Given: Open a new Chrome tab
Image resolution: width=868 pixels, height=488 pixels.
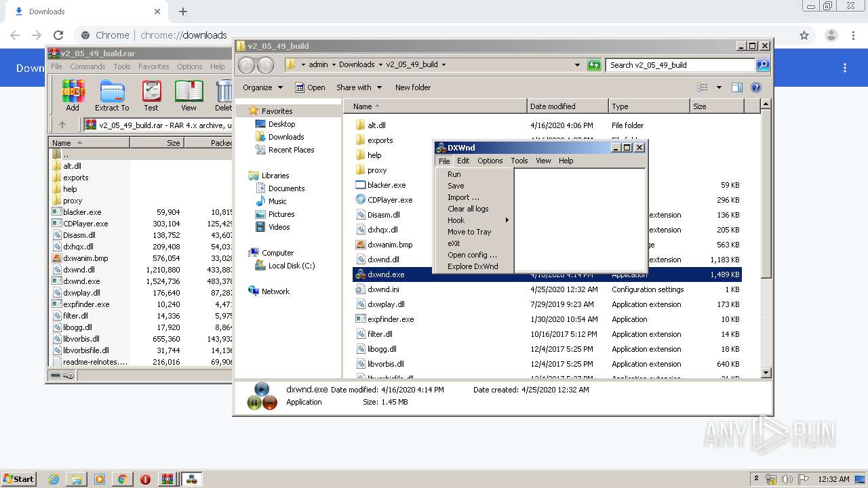Looking at the screenshot, I should pyautogui.click(x=182, y=12).
